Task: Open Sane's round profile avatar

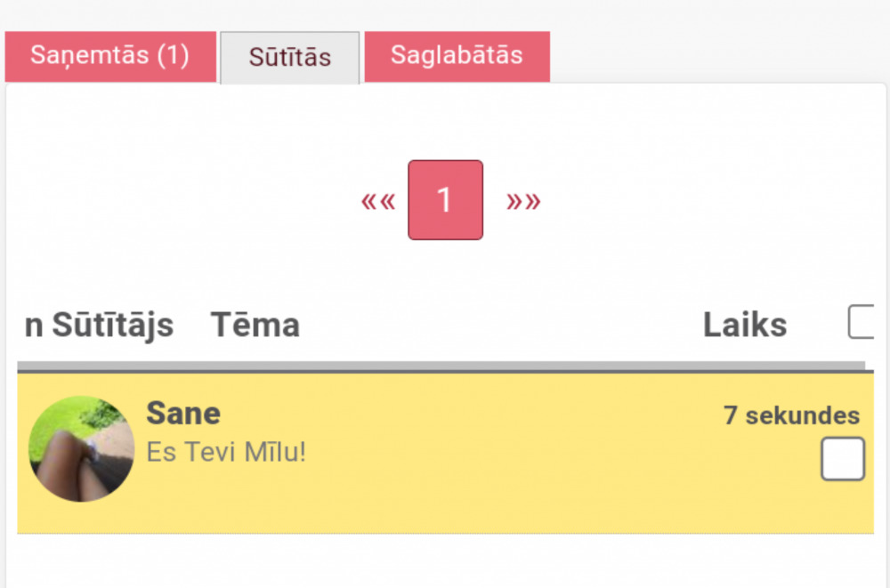Action: pos(81,449)
